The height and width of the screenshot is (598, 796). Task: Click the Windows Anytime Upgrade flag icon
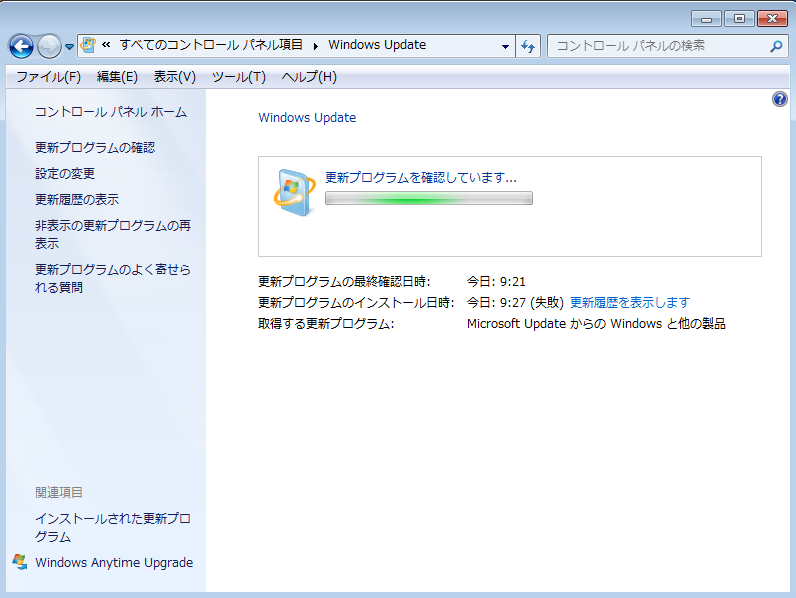pos(20,562)
